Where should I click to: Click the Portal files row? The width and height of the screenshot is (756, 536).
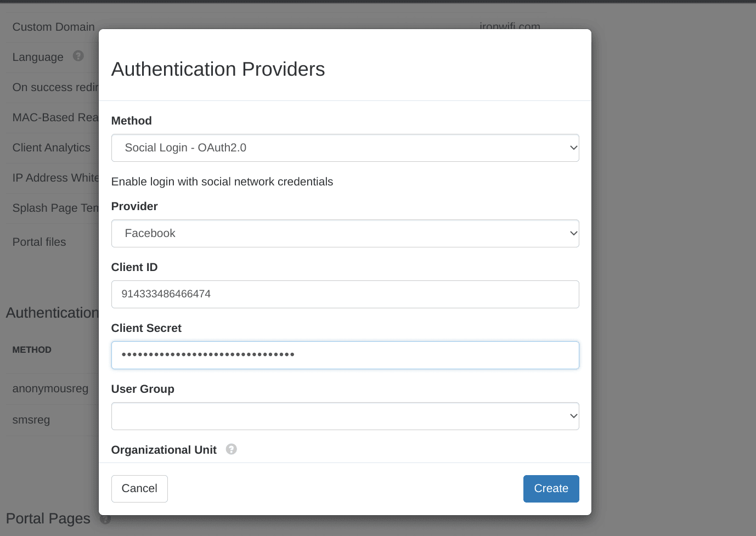(39, 242)
